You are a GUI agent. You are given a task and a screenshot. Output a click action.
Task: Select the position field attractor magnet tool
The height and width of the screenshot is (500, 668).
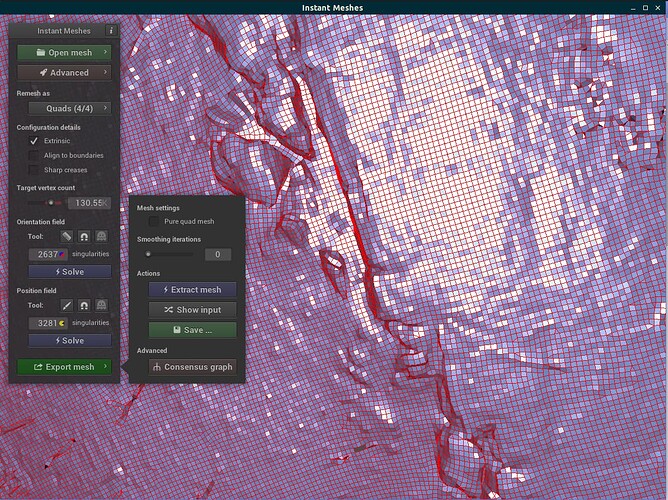pyautogui.click(x=84, y=305)
